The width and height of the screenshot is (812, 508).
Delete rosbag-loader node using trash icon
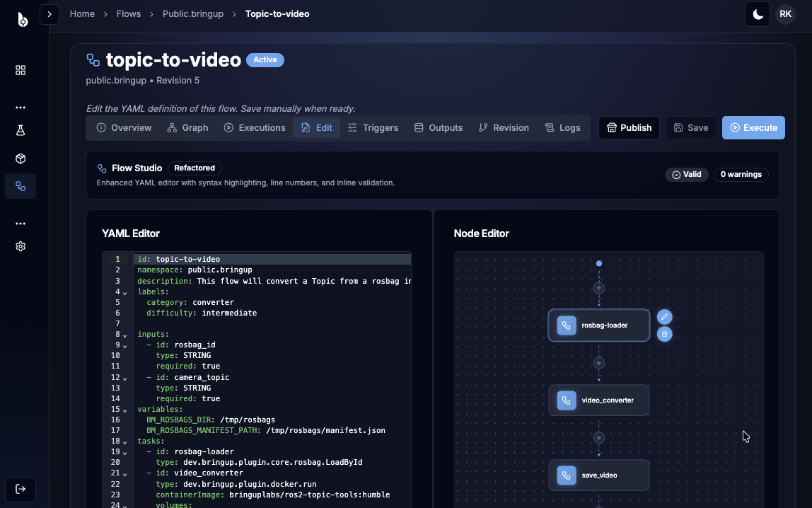[664, 334]
